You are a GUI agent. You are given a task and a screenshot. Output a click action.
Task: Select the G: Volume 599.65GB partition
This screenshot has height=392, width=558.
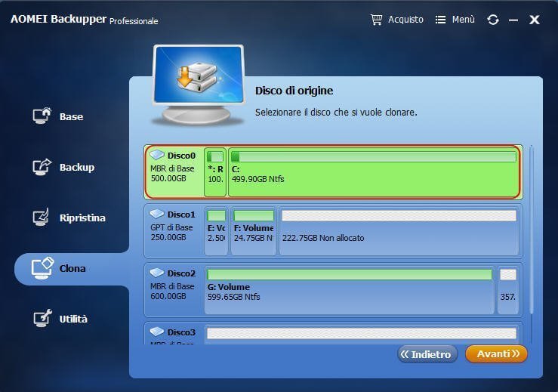pyautogui.click(x=349, y=290)
